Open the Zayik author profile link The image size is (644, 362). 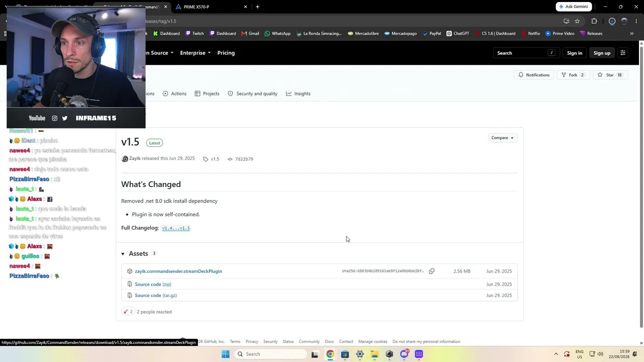pos(135,158)
